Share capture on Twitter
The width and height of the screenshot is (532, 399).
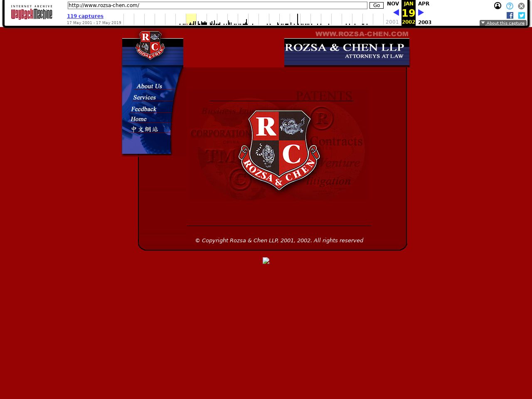pos(521,15)
